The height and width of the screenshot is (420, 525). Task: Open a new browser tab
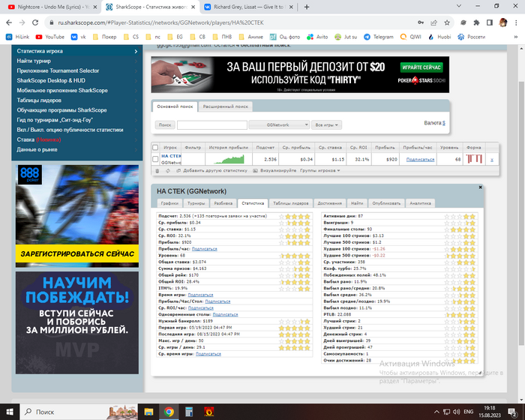307,7
